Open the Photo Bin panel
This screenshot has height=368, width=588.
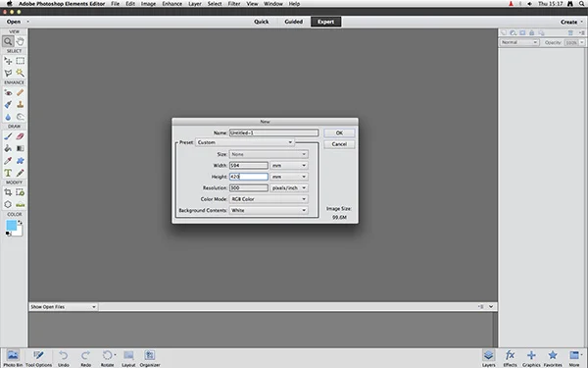point(13,358)
